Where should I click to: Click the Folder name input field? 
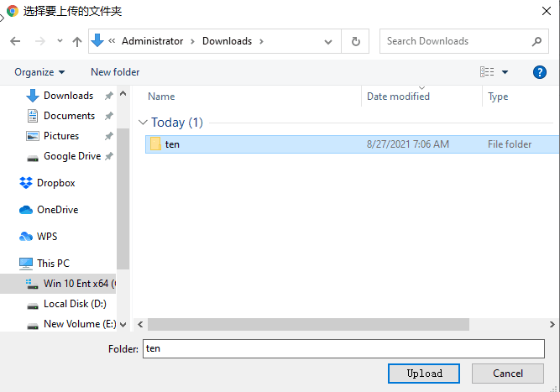pyautogui.click(x=344, y=348)
